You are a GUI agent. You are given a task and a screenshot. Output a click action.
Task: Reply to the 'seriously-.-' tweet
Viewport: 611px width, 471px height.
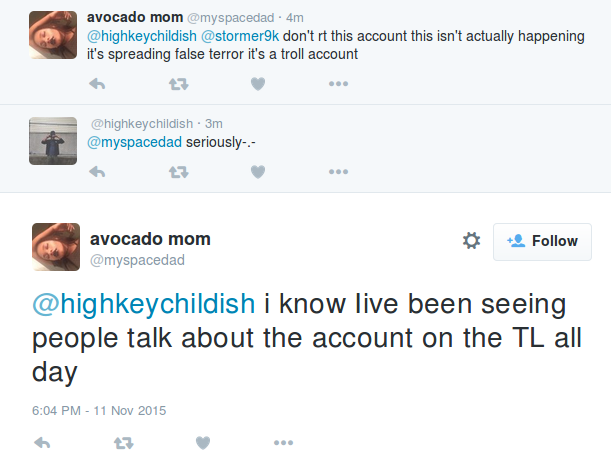click(97, 171)
